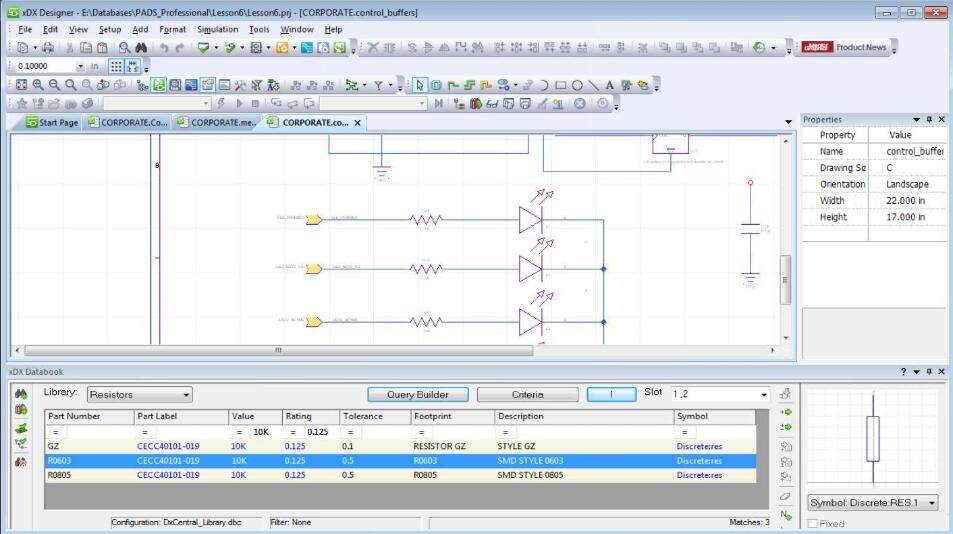Switch to the Start Page tab
The width and height of the screenshot is (953, 534).
pyautogui.click(x=52, y=122)
